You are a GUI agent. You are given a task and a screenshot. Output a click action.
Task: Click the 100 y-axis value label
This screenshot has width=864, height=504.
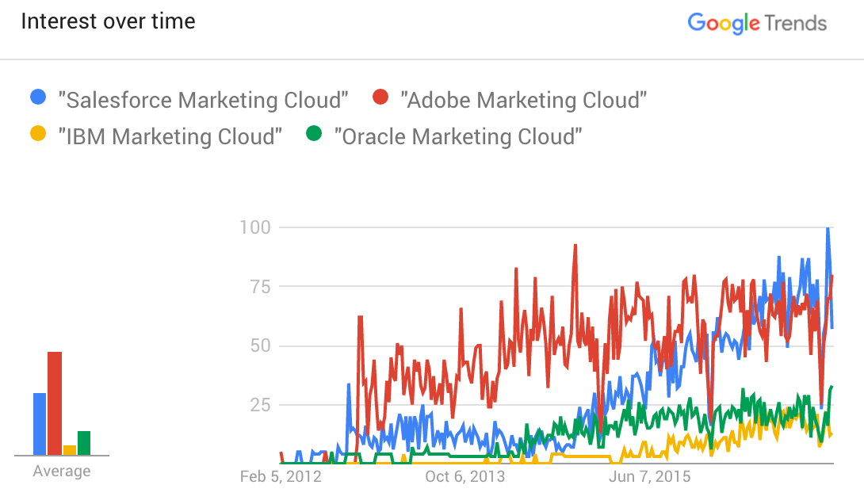pyautogui.click(x=254, y=227)
